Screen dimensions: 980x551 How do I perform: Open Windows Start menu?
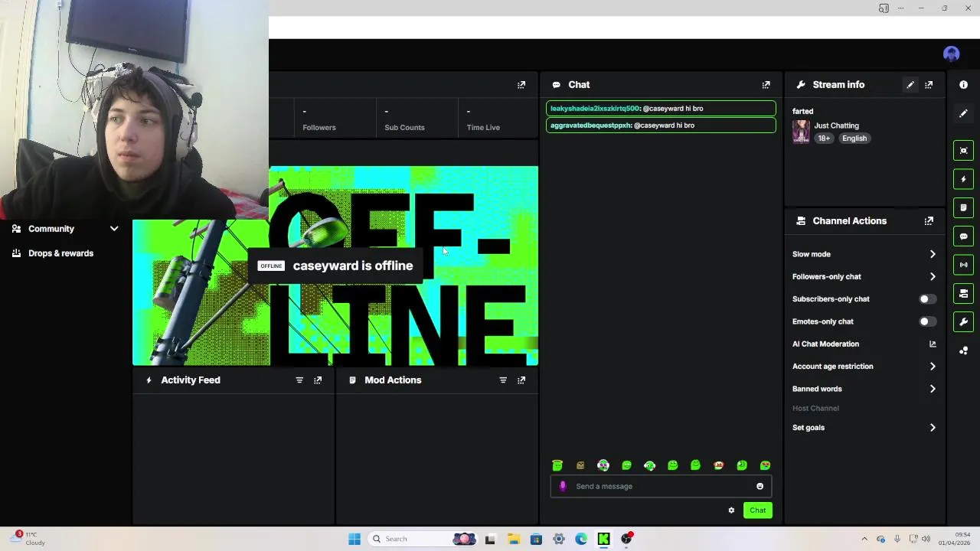354,540
